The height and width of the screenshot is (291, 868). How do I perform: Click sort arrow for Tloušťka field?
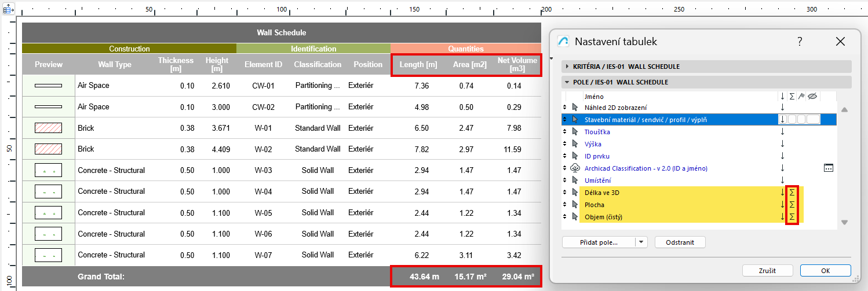coord(782,132)
